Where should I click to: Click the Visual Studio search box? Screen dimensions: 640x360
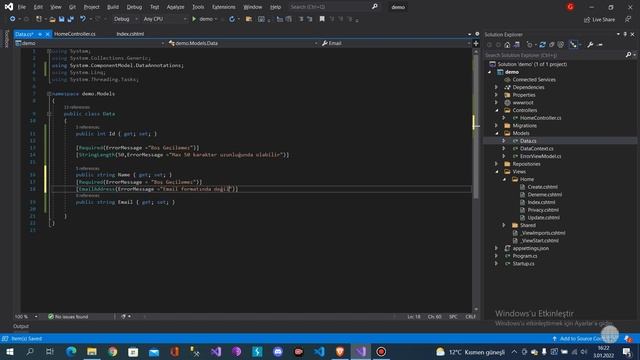click(x=334, y=7)
